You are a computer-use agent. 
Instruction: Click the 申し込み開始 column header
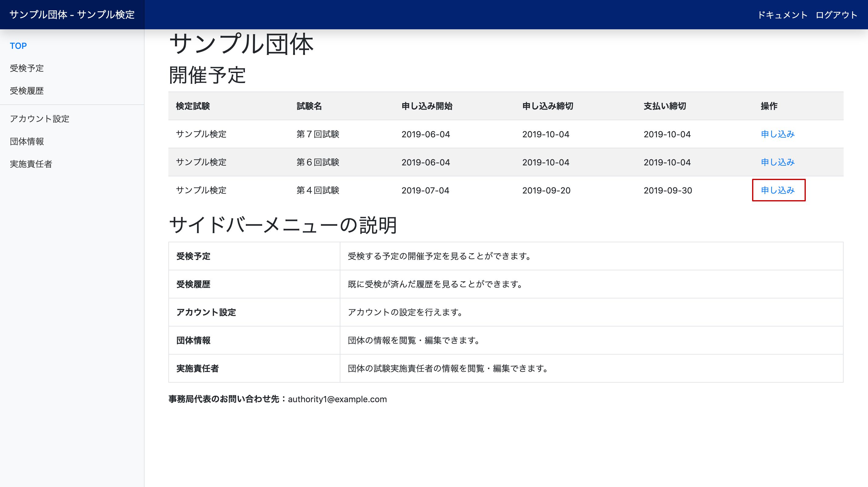tap(427, 106)
